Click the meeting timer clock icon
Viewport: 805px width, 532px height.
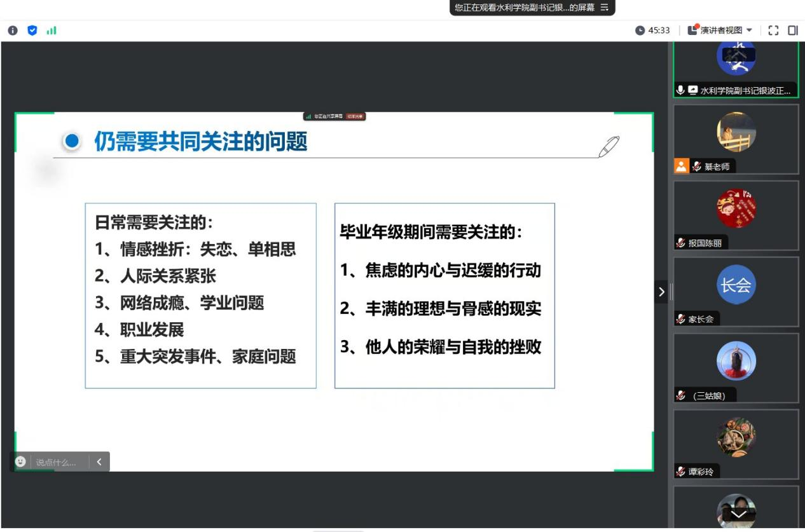[x=640, y=31]
